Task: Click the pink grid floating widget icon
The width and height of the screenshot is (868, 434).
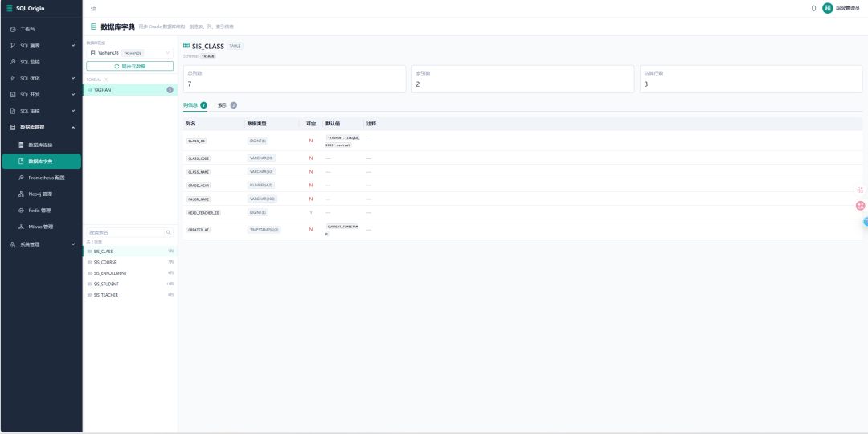Action: [860, 190]
